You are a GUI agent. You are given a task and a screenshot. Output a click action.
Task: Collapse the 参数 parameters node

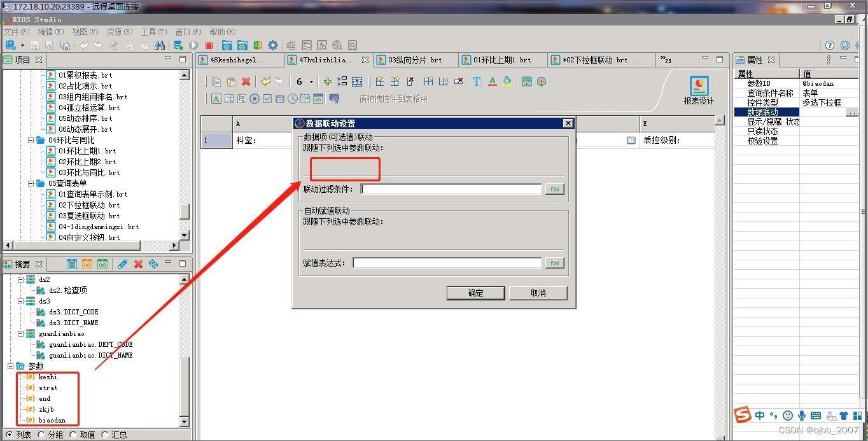tap(10, 366)
